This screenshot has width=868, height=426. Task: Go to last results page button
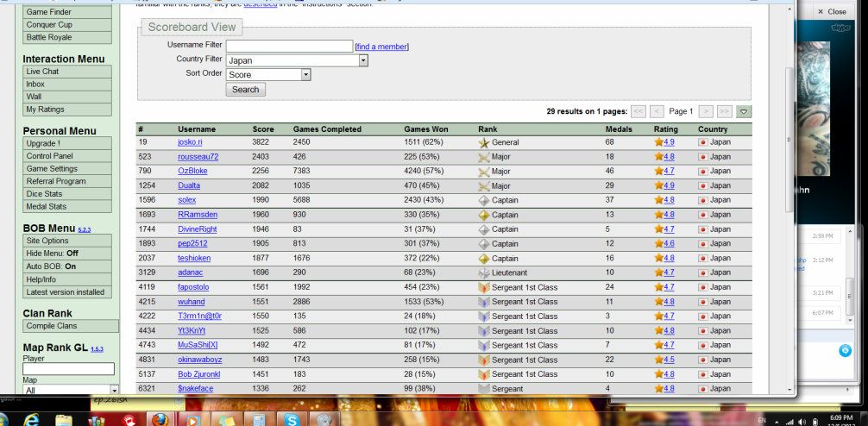[x=724, y=111]
